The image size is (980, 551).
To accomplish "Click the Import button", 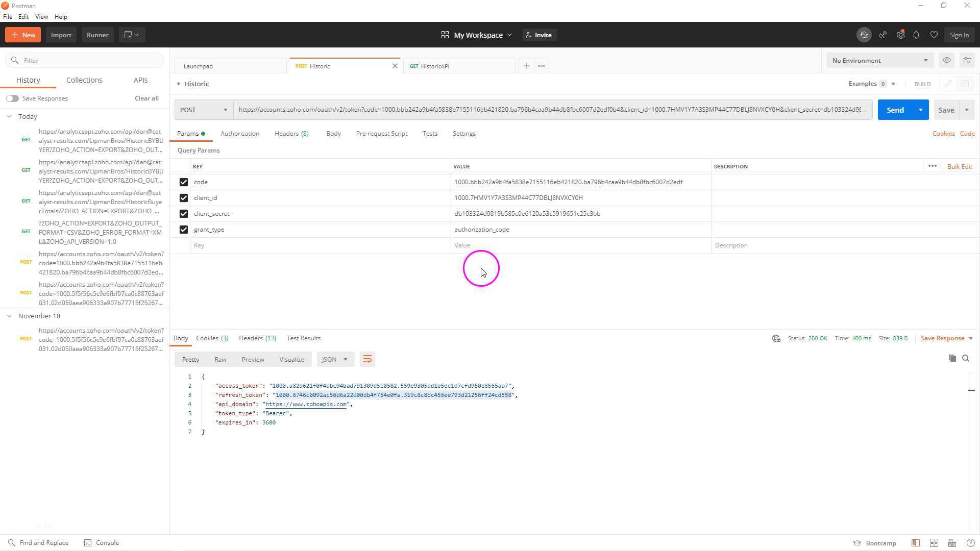I will [61, 35].
